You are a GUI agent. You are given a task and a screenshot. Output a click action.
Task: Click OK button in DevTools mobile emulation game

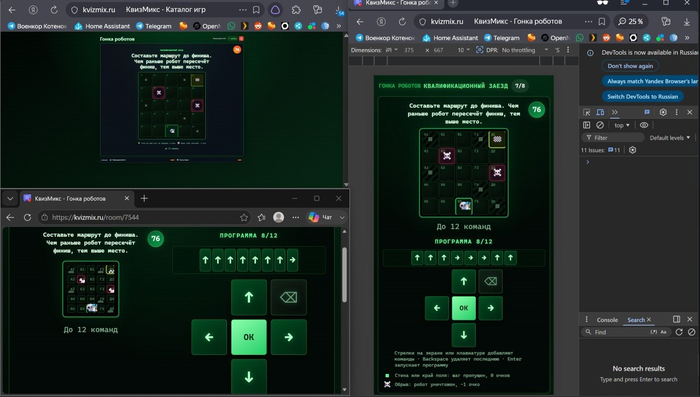(463, 308)
